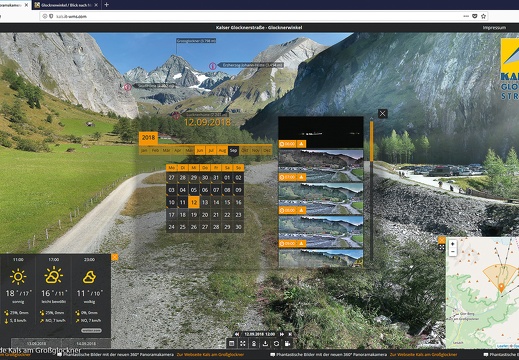Select Sep in the month bar
The image size is (519, 360).
click(233, 150)
